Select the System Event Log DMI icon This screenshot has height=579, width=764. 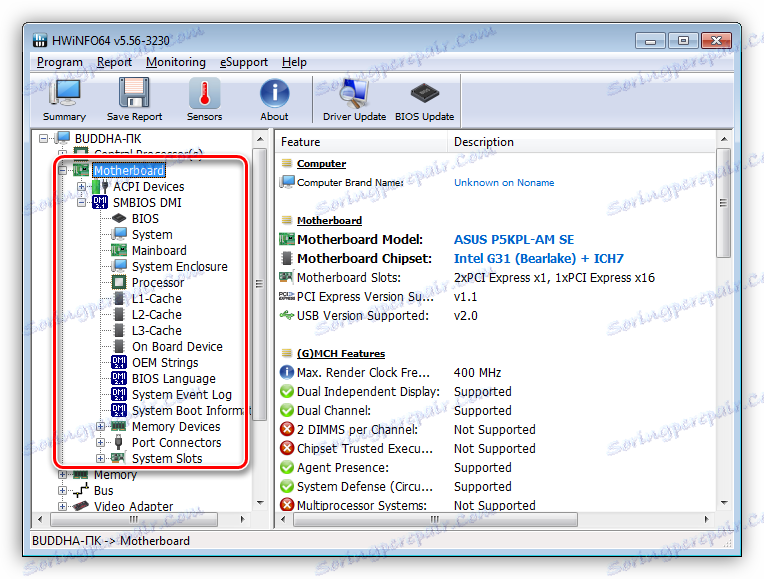[x=119, y=394]
